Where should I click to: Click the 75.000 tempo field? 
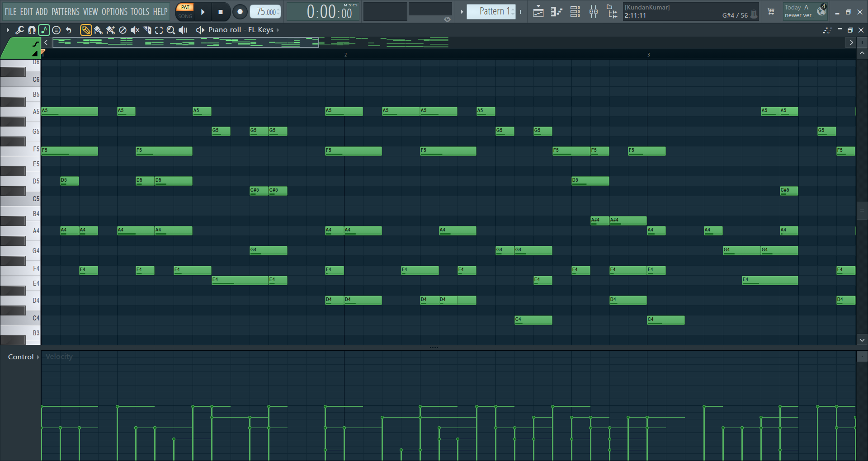[266, 12]
